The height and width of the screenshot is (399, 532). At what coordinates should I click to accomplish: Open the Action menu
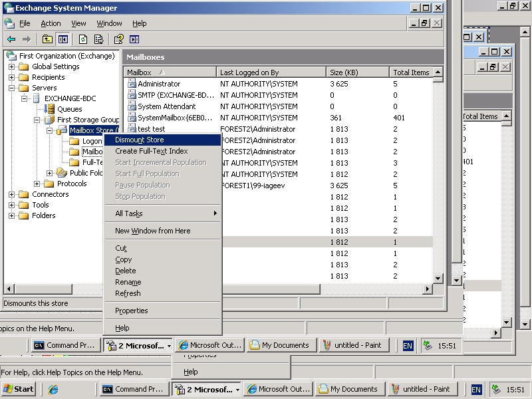[x=51, y=23]
